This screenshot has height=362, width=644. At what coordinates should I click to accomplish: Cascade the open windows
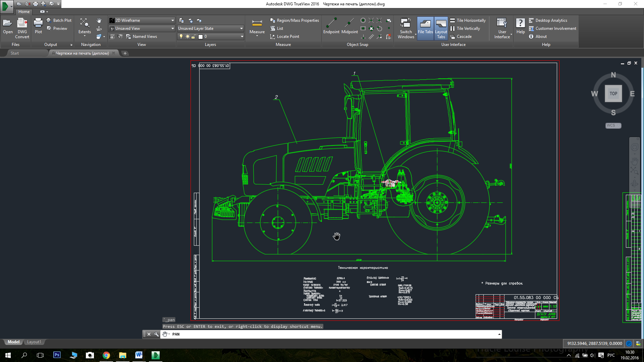(x=461, y=37)
